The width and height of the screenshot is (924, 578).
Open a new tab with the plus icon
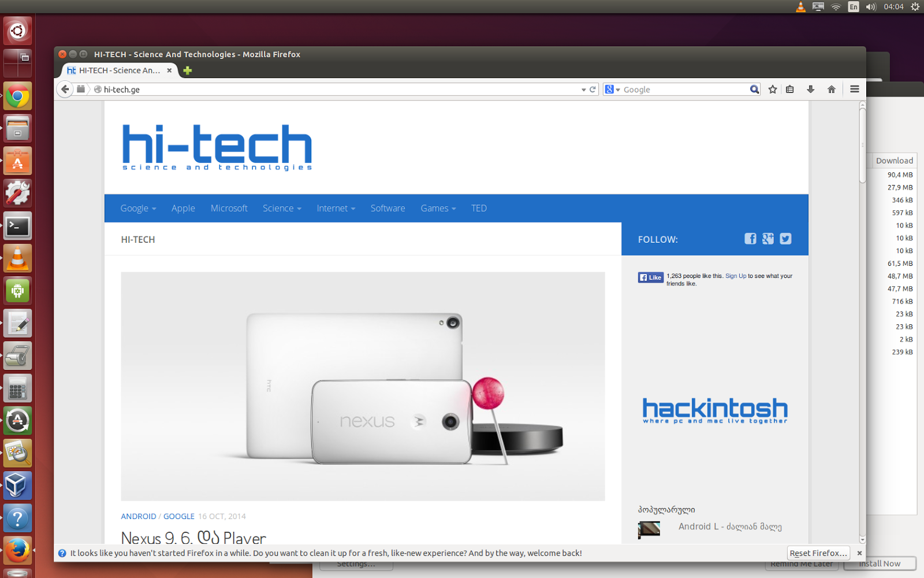[x=187, y=71]
